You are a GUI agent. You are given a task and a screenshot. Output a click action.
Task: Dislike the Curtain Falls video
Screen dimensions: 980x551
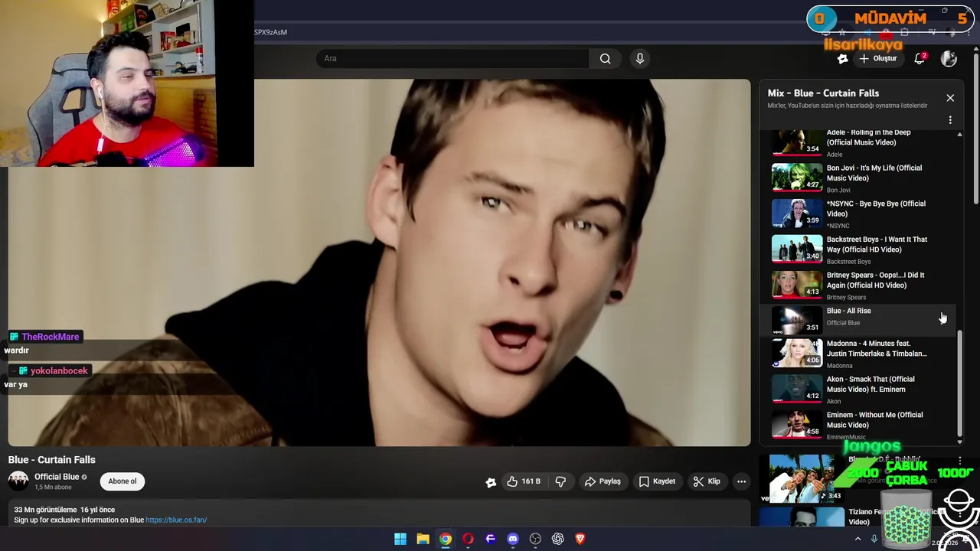coord(560,481)
